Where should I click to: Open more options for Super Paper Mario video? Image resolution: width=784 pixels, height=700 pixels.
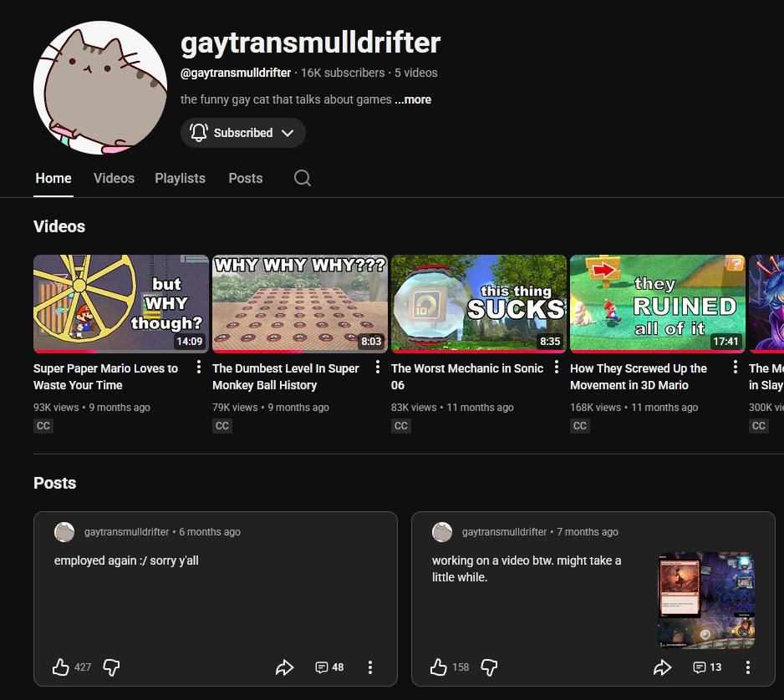[199, 368]
